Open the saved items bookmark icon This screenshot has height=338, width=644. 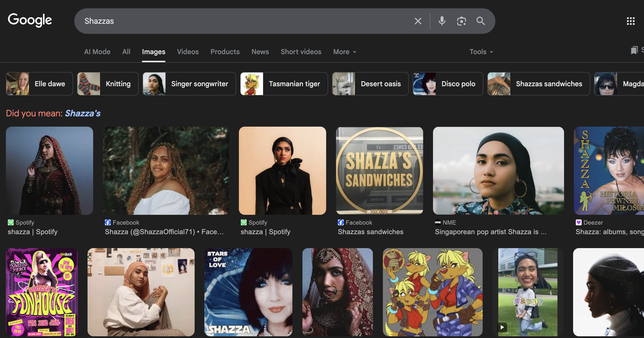click(x=634, y=50)
